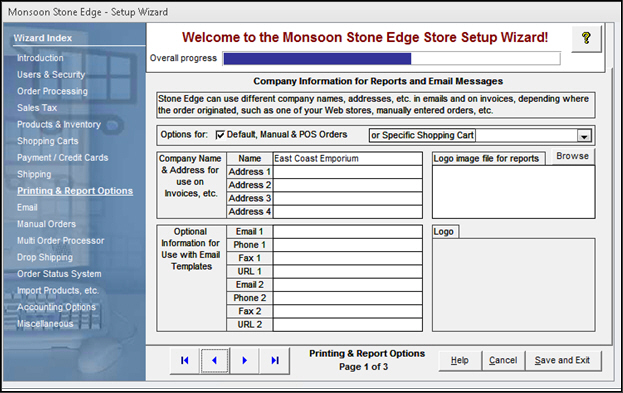The height and width of the screenshot is (393, 623).
Task: Click the Save and Exit button
Action: coord(562,360)
